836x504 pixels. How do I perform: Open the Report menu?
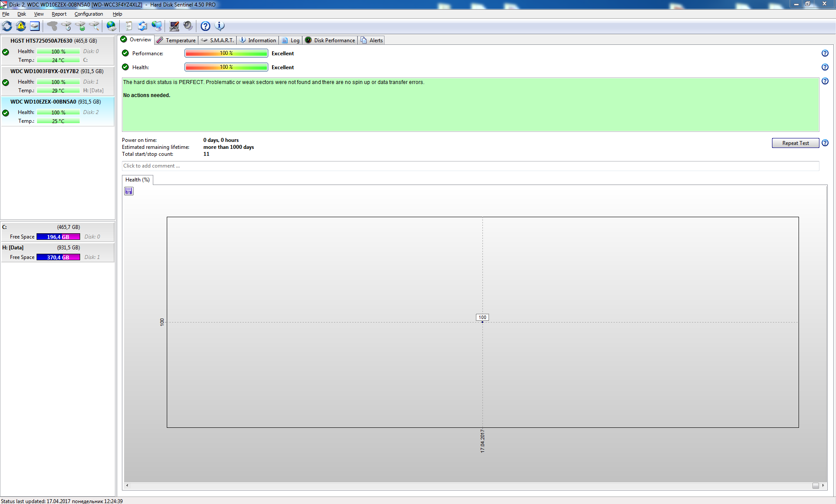(59, 14)
